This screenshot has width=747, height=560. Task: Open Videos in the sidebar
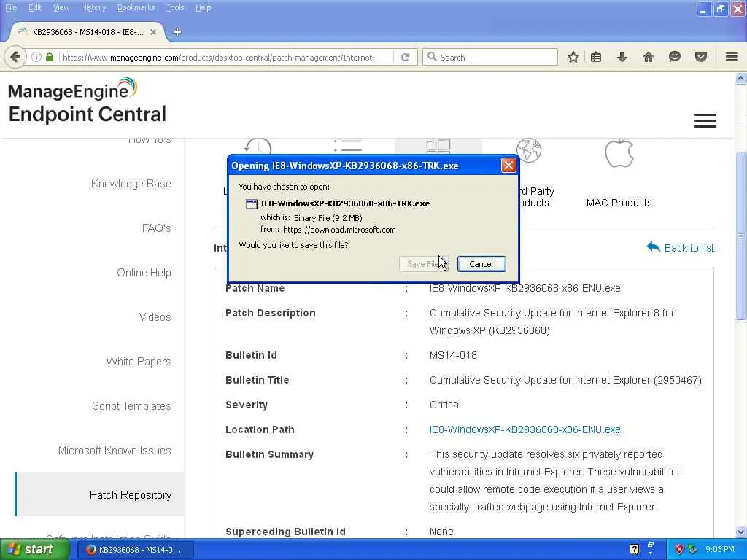155,316
